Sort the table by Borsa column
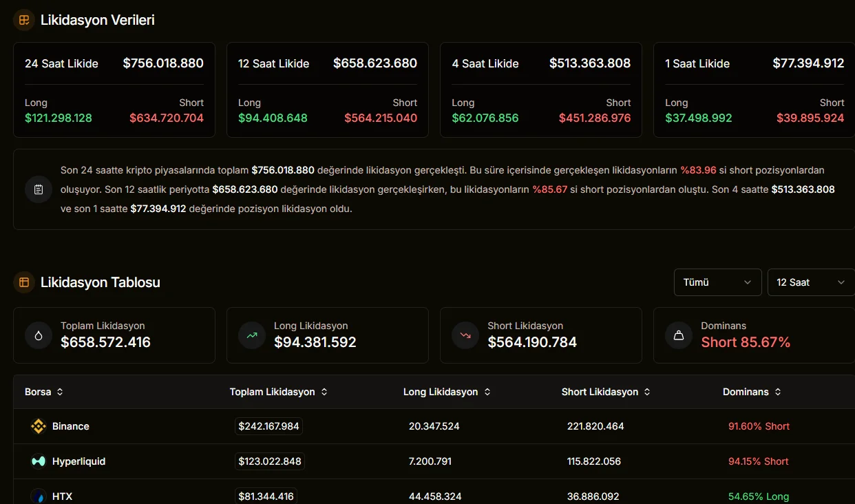The width and height of the screenshot is (855, 504). (x=44, y=392)
